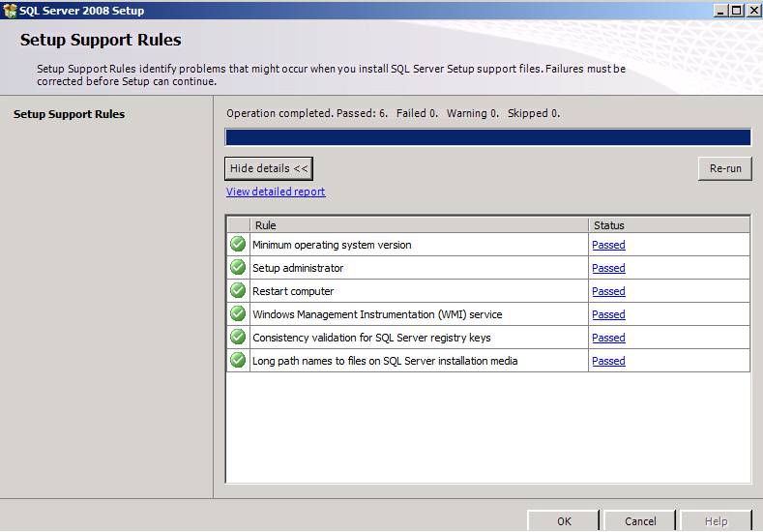Select the Restart computer rule text

click(x=293, y=291)
